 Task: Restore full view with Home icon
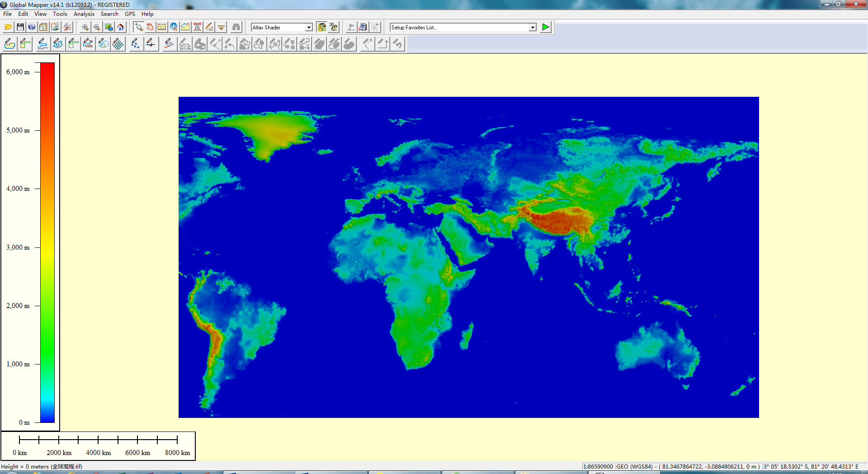pyautogui.click(x=120, y=27)
